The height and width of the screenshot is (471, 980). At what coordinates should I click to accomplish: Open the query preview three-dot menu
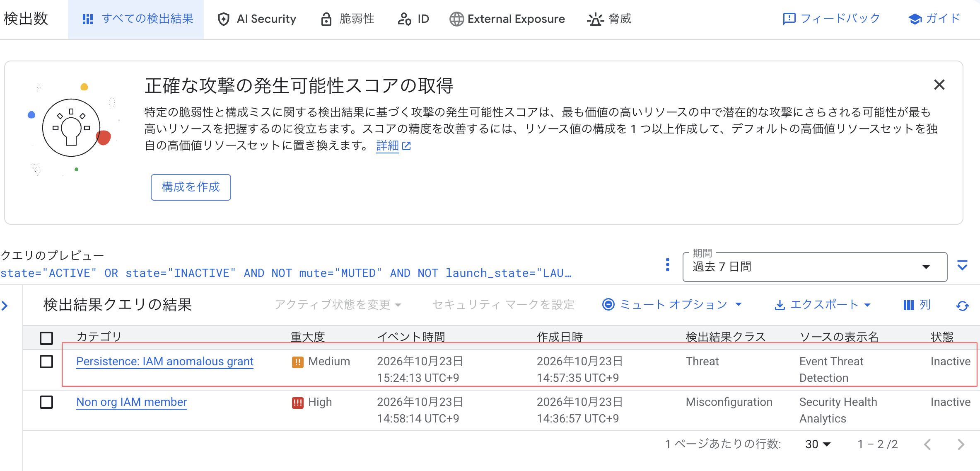click(667, 265)
